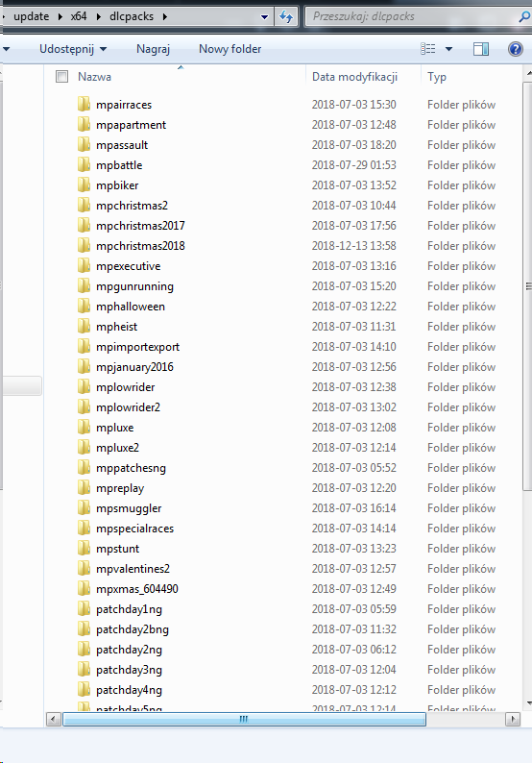This screenshot has width=532, height=763.
Task: Select the mpbattle folder icon
Action: tap(84, 165)
